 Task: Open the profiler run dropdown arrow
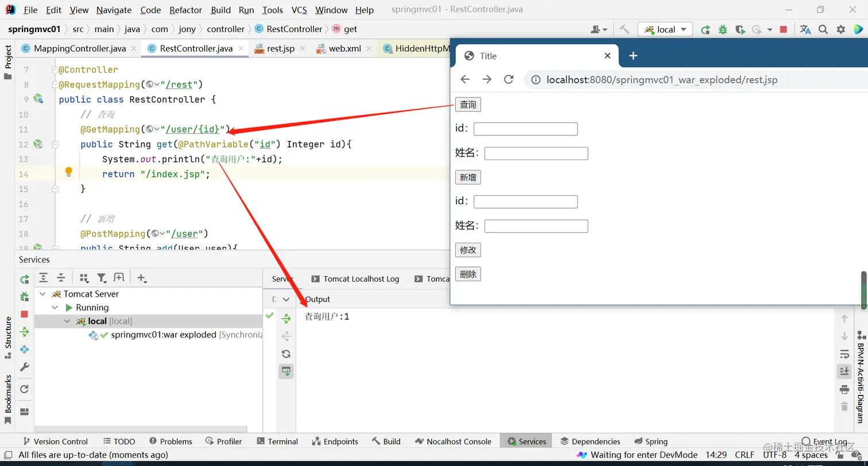tap(770, 30)
